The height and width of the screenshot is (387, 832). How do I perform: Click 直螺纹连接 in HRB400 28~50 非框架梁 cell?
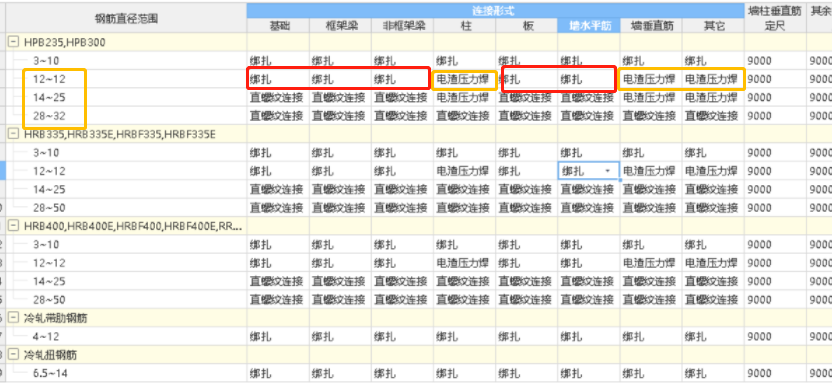tap(401, 299)
